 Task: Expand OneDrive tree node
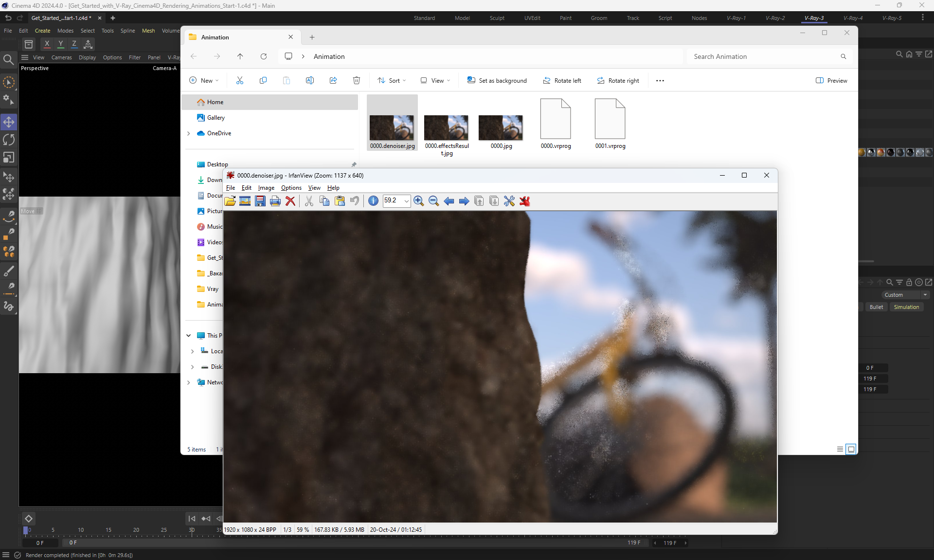point(189,133)
